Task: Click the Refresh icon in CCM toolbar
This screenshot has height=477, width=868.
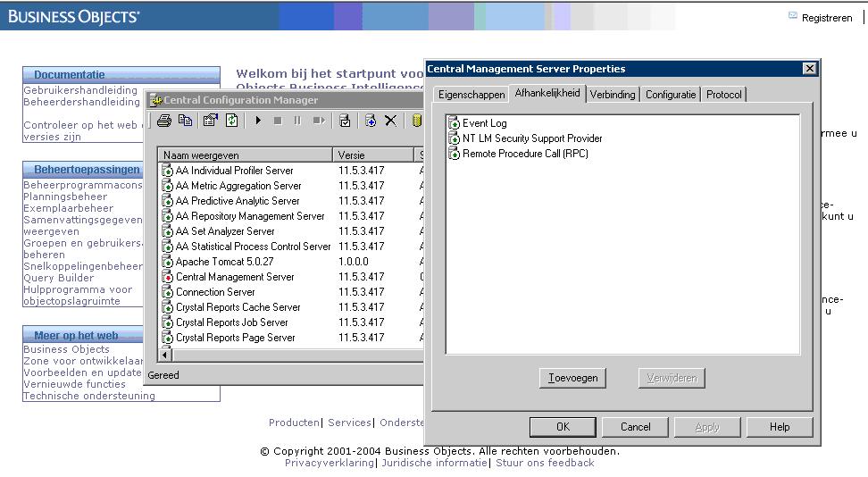Action: pyautogui.click(x=231, y=121)
